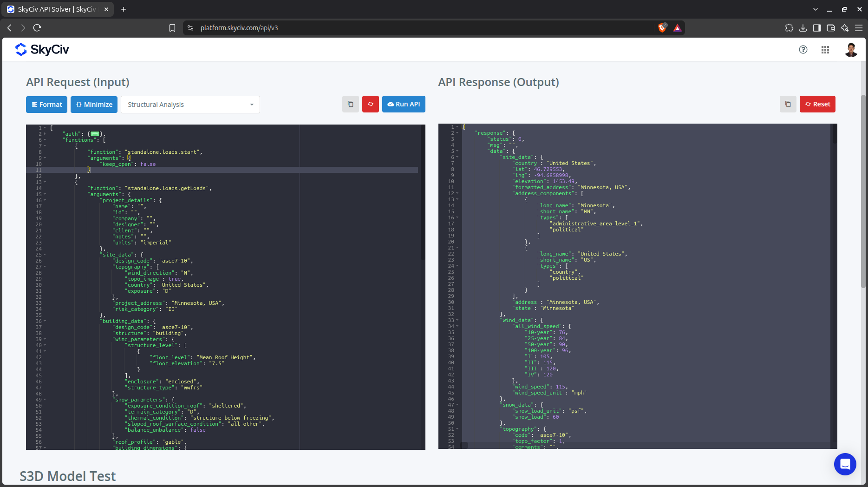This screenshot has height=487, width=868.
Task: Open the tab search dropdown arrow
Action: pos(816,9)
